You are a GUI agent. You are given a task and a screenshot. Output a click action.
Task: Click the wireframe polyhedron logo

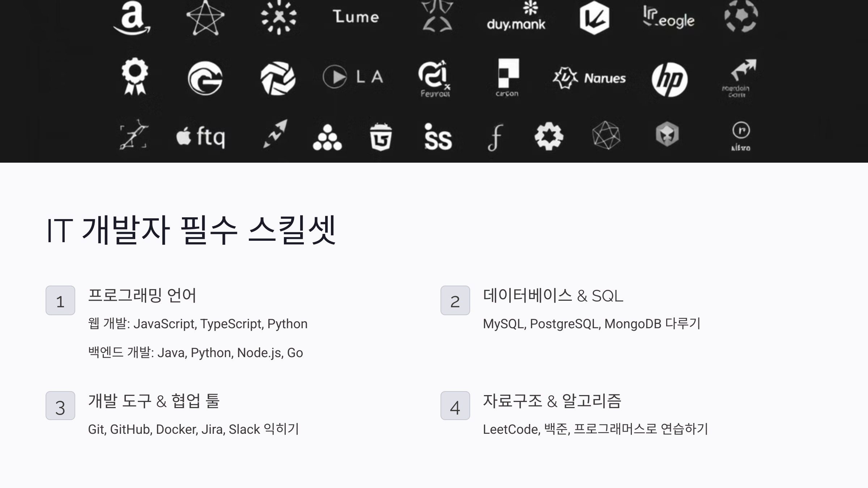click(x=606, y=135)
